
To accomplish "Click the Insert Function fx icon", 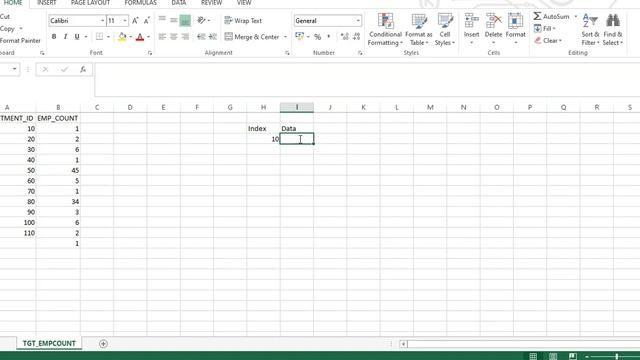I will (83, 69).
